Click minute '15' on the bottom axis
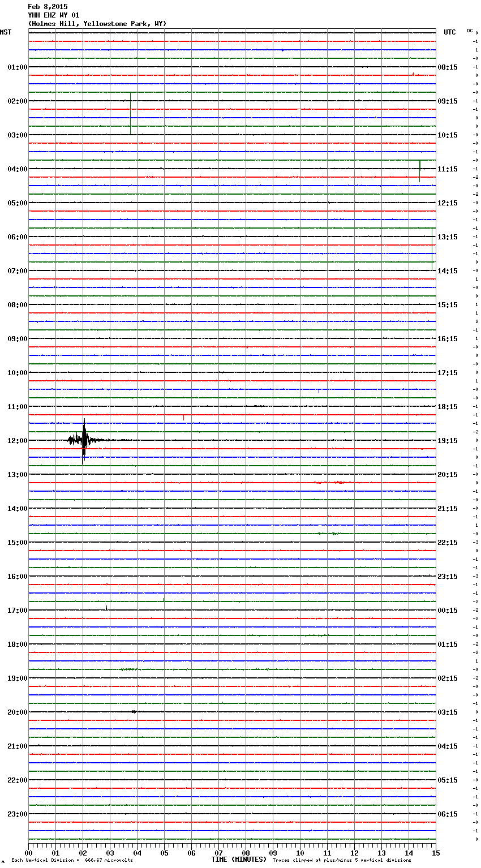This screenshot has height=868, width=481. tap(436, 853)
